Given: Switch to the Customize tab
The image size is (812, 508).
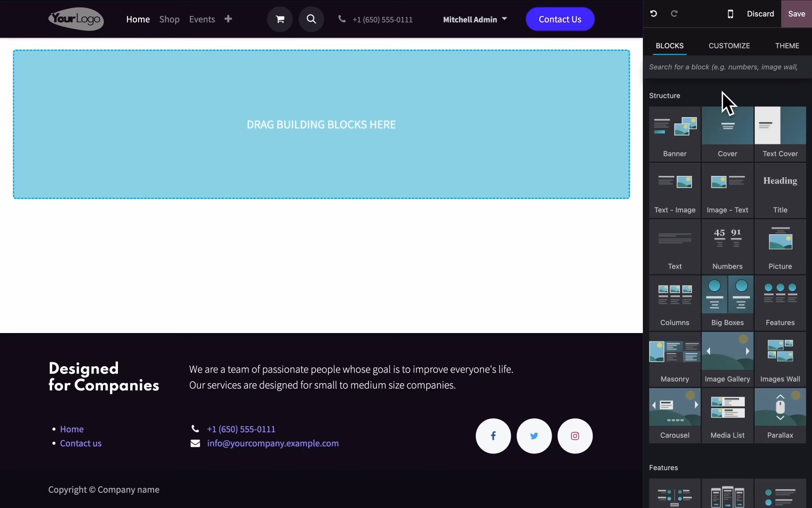Looking at the screenshot, I should 729,46.
